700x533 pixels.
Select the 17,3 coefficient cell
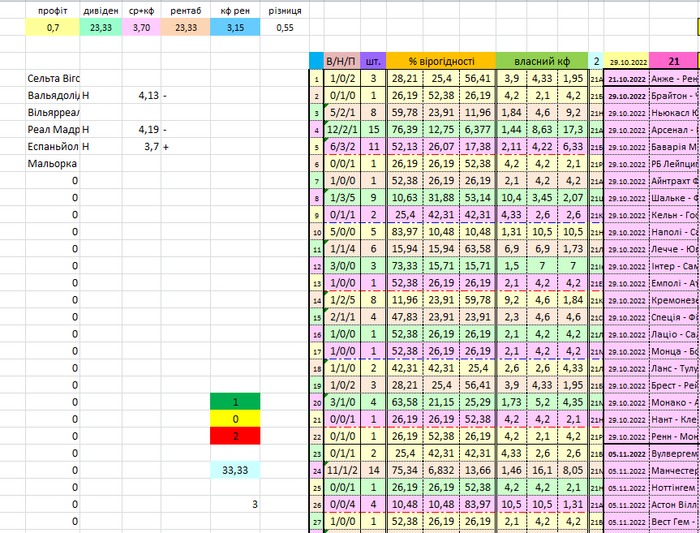coord(573,129)
